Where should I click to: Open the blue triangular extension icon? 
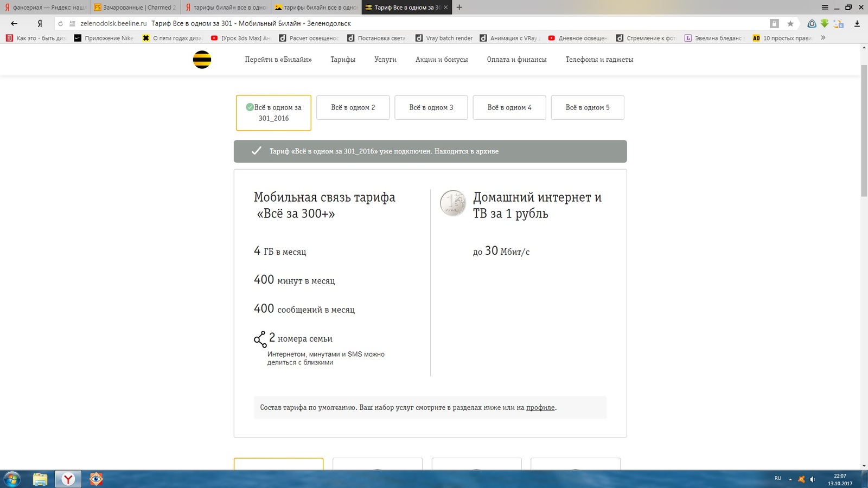click(812, 23)
